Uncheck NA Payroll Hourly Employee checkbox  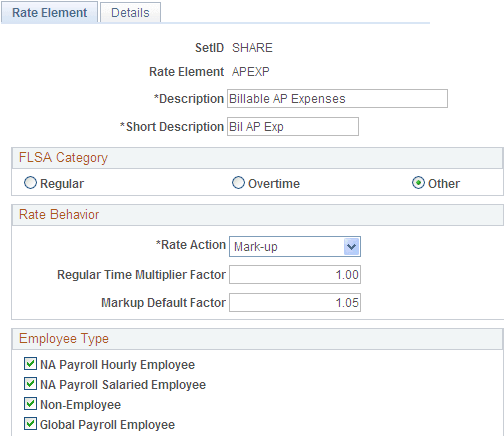tap(30, 364)
